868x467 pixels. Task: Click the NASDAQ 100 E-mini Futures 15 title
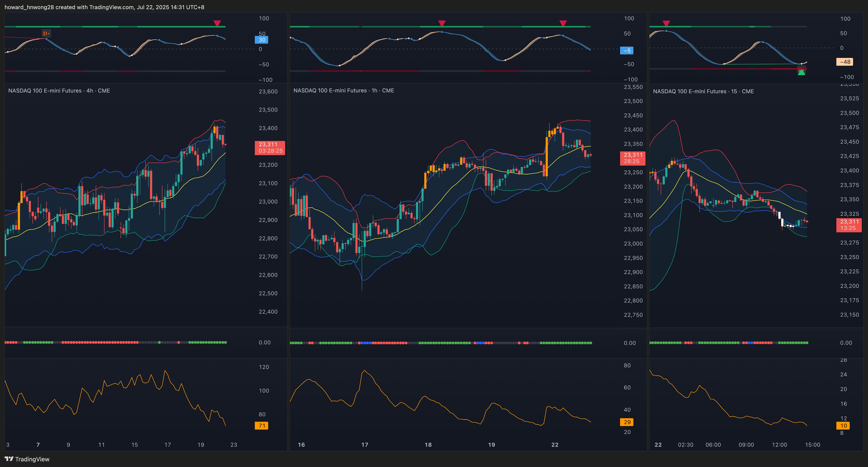(x=703, y=91)
